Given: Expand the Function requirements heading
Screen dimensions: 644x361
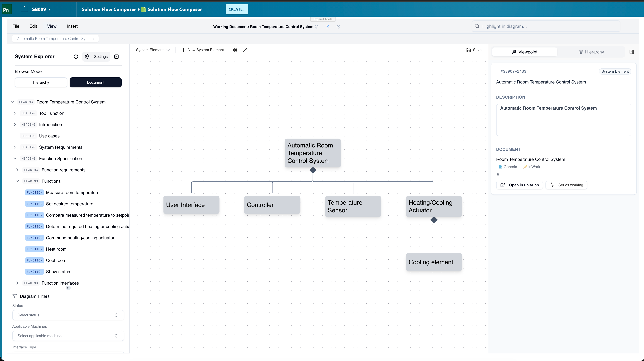Looking at the screenshot, I should pyautogui.click(x=17, y=170).
